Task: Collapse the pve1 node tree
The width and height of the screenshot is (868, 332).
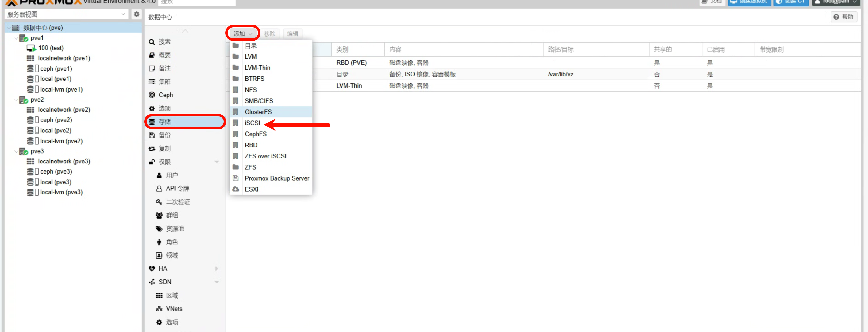Action: tap(16, 38)
